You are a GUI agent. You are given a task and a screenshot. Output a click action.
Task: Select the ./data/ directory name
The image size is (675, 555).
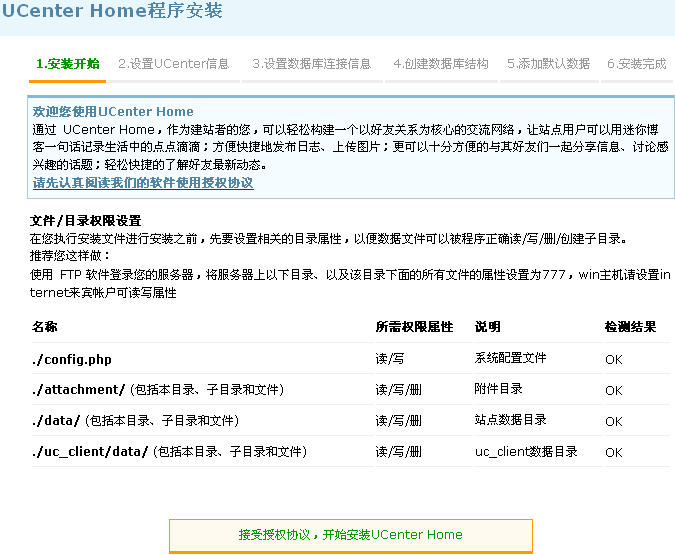56,420
